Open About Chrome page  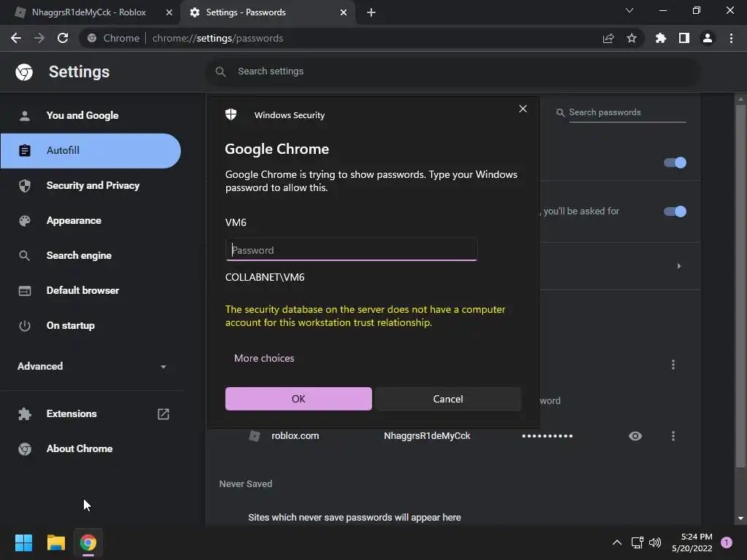(x=90, y=448)
